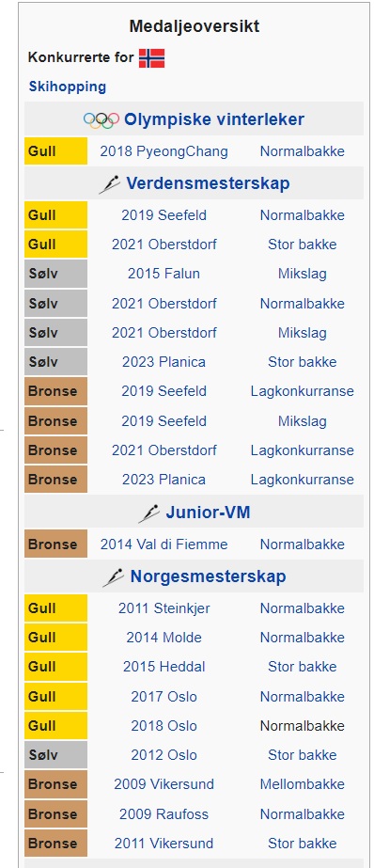Click ski jumper icon beside Junior-VM
This screenshot has width=374, height=868.
pyautogui.click(x=149, y=513)
